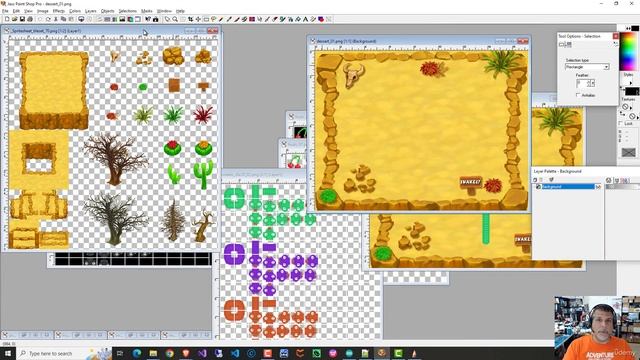
Task: Select the Flood Fill tool
Action: [x=298, y=19]
